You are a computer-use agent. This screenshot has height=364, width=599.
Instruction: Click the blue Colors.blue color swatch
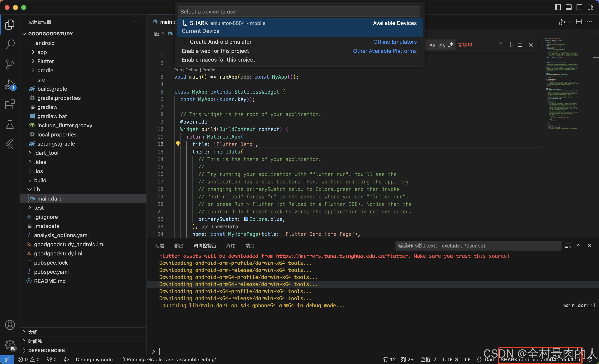(x=246, y=219)
